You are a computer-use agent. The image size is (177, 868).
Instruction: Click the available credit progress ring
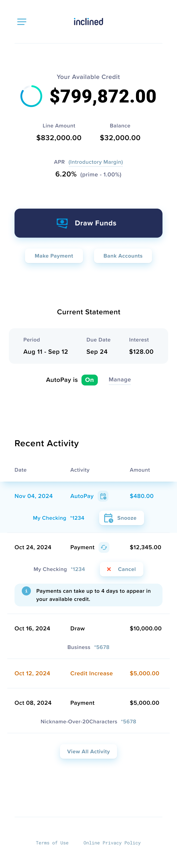[x=31, y=96]
